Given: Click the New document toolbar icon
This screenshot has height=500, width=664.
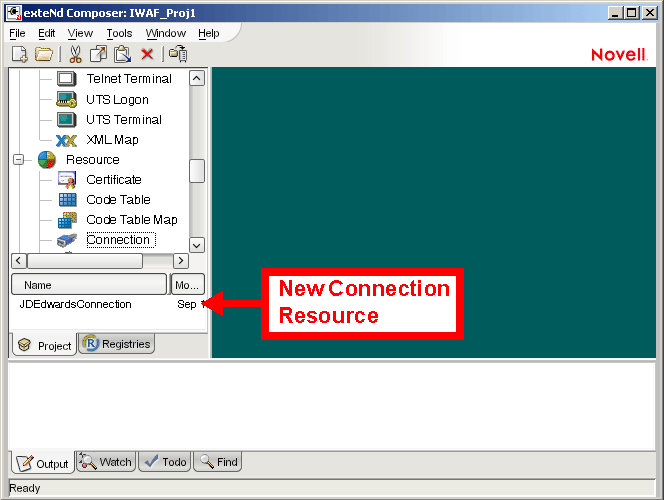Looking at the screenshot, I should [x=19, y=54].
